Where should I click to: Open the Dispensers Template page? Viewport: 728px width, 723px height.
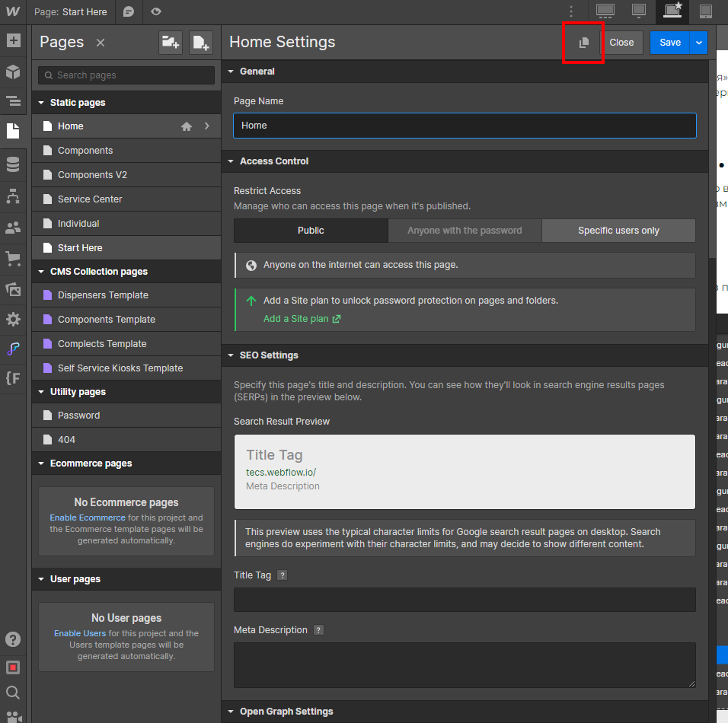pyautogui.click(x=126, y=295)
